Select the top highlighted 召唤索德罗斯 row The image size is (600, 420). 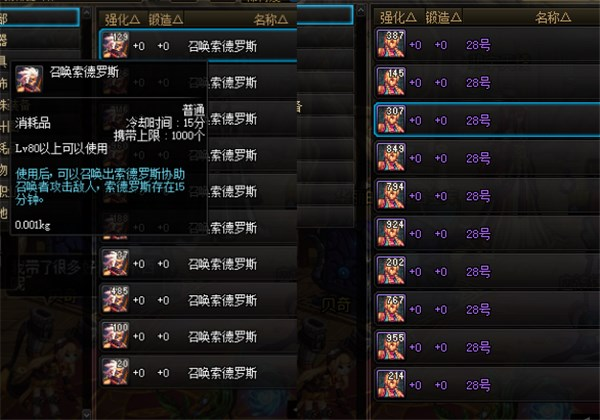[198, 46]
